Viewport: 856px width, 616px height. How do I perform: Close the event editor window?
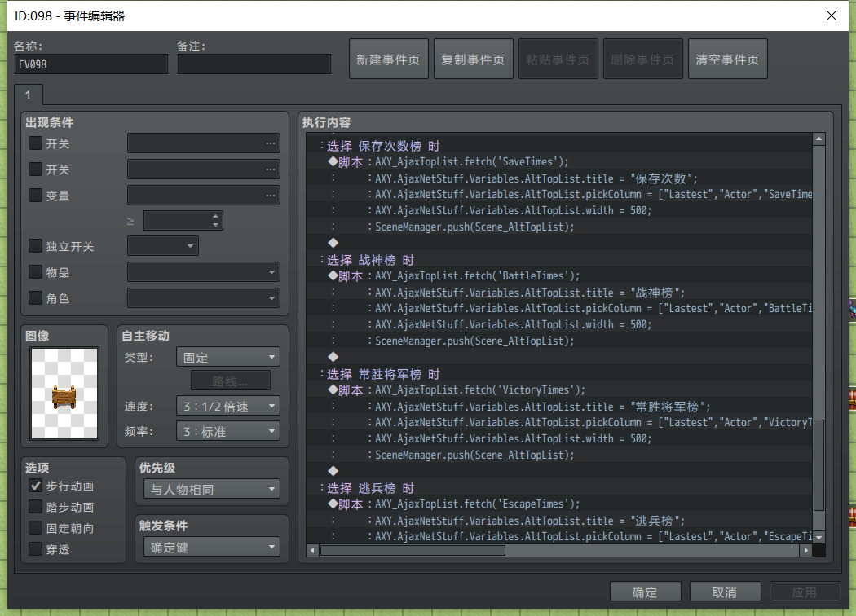(832, 15)
